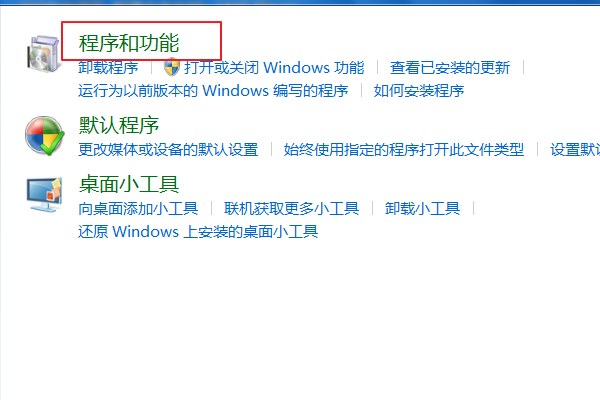Open 卸载程序 link
600x400 pixels.
point(108,68)
